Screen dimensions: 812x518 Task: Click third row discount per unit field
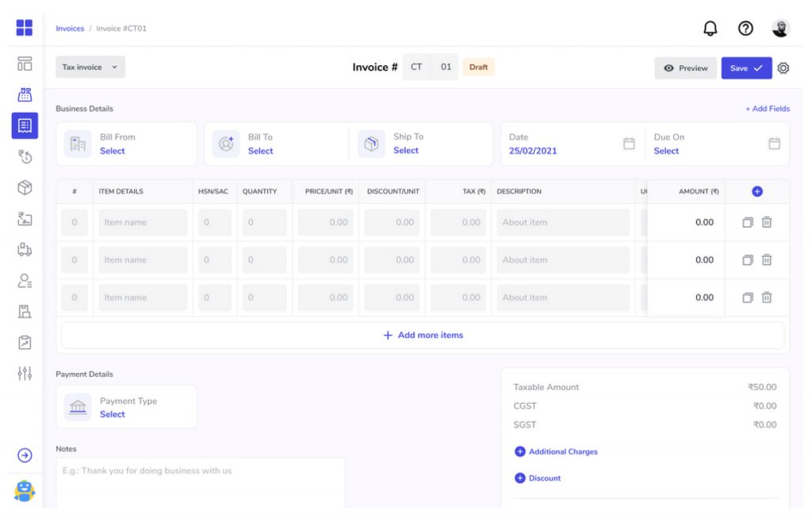point(392,297)
